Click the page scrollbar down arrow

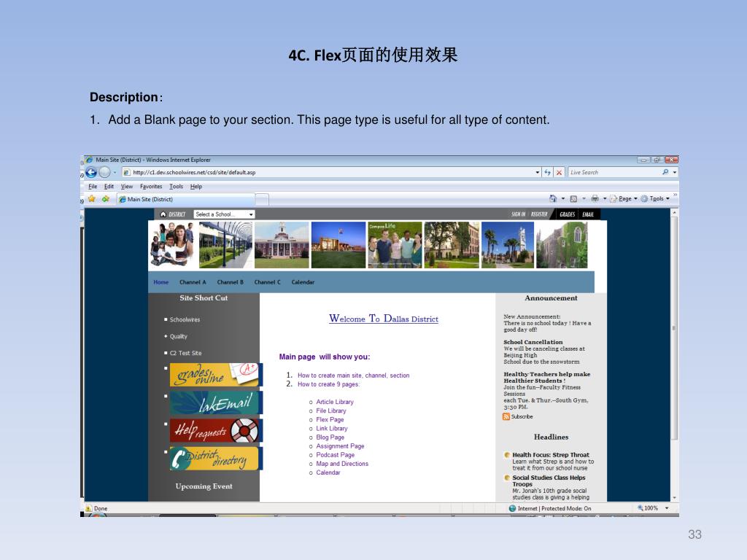point(674,497)
